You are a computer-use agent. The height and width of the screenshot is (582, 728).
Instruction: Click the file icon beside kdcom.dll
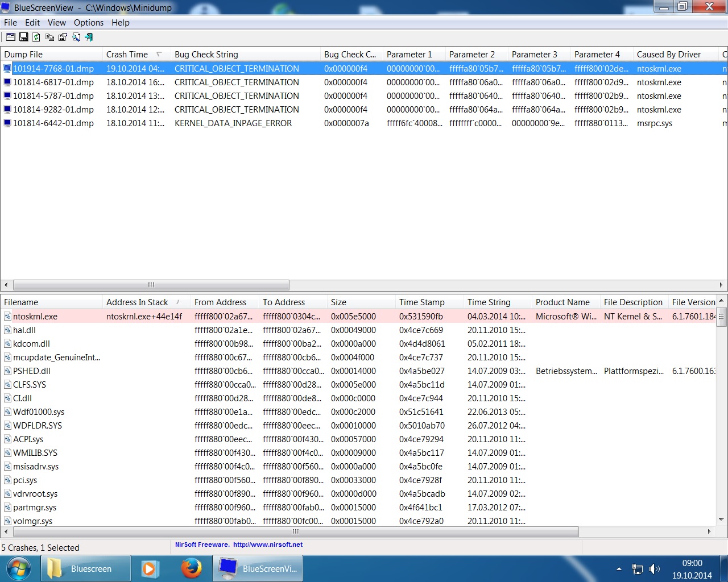click(7, 343)
